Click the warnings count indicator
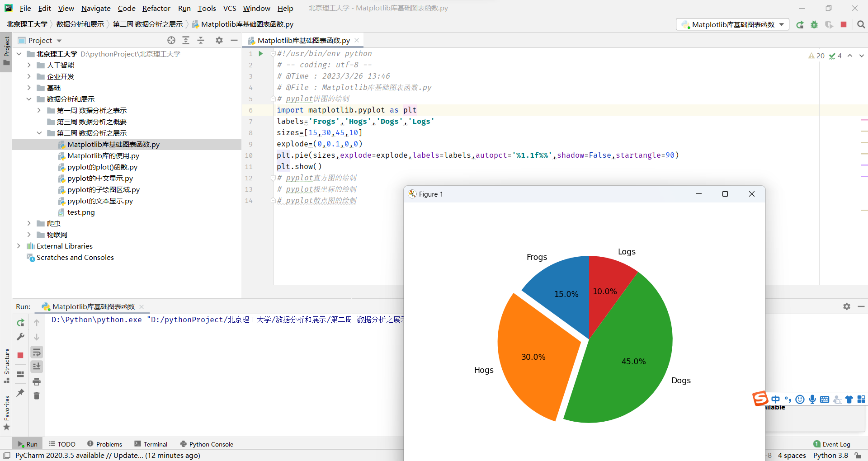Viewport: 868px width, 461px height. (816, 56)
